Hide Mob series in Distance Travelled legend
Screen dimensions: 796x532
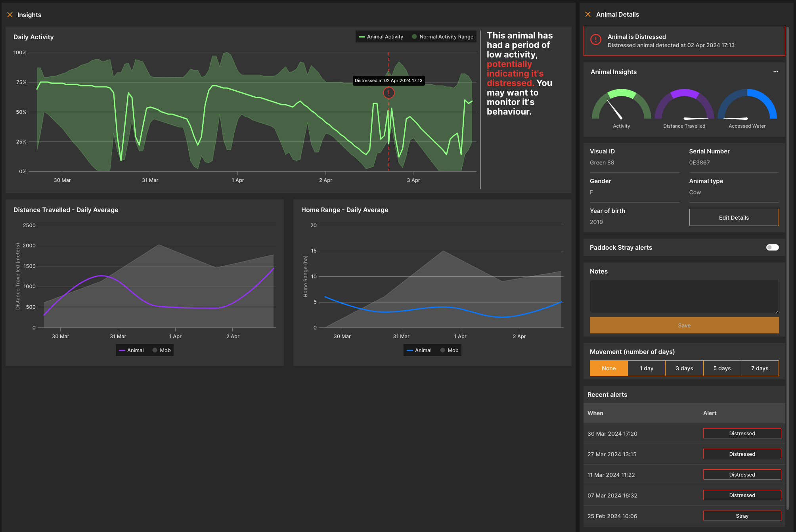click(x=161, y=350)
